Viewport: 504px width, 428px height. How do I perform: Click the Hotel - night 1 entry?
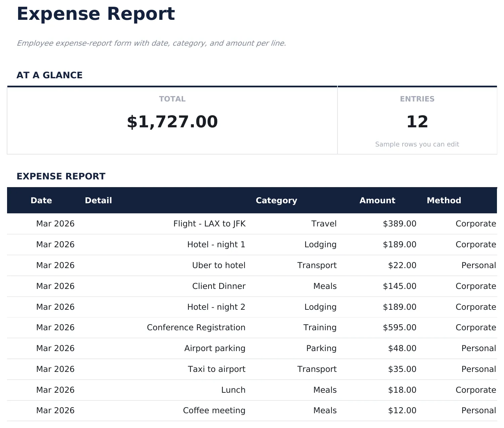(x=216, y=244)
